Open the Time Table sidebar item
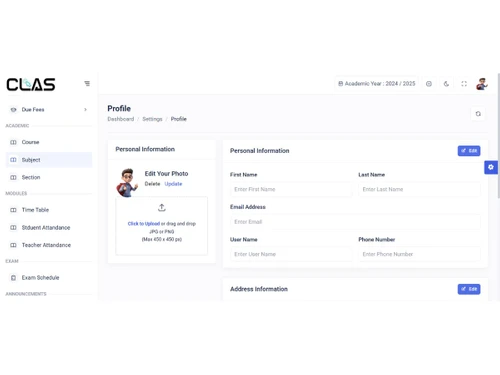 49,210
